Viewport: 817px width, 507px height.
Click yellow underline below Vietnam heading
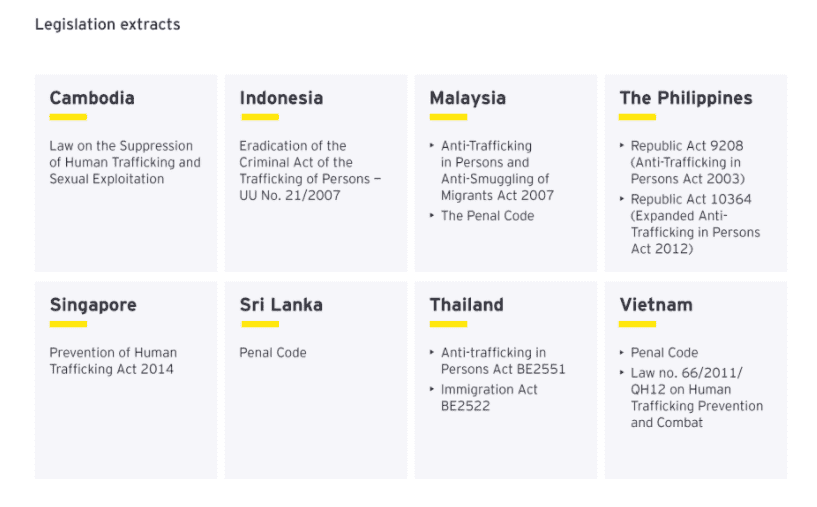pyautogui.click(x=637, y=324)
